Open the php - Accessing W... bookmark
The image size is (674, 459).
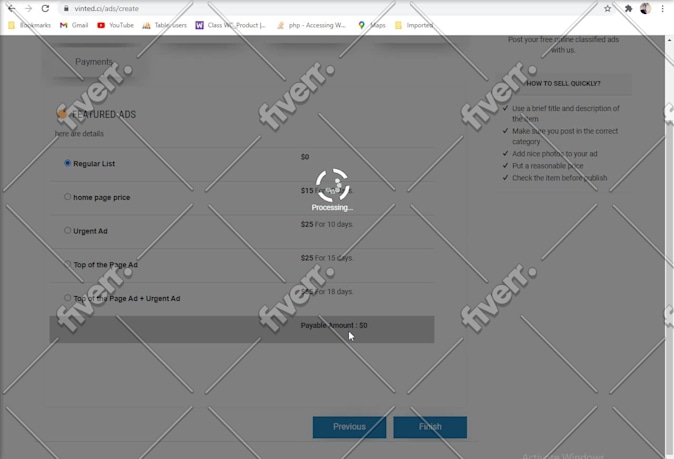click(x=311, y=25)
